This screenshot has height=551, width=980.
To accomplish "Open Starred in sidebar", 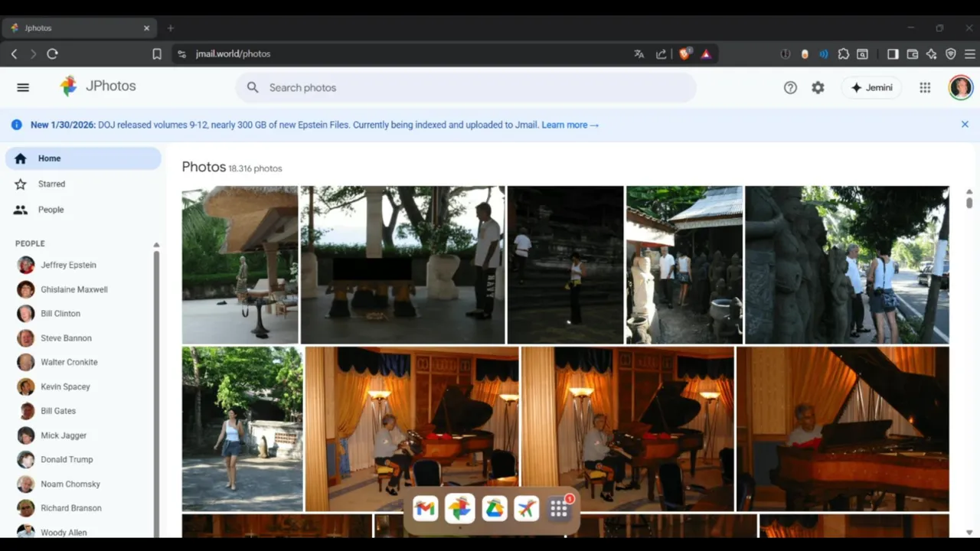I will point(83,184).
